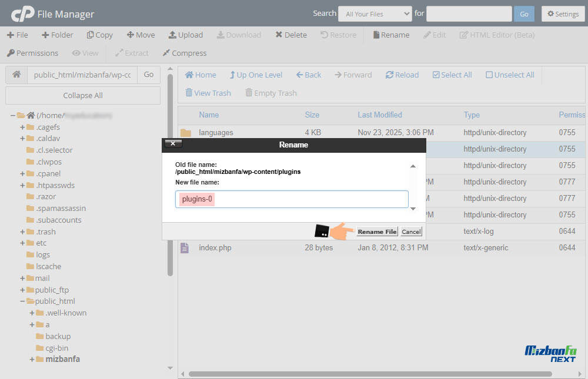Open View Trash
Screen dimensions: 588x379
click(208, 93)
